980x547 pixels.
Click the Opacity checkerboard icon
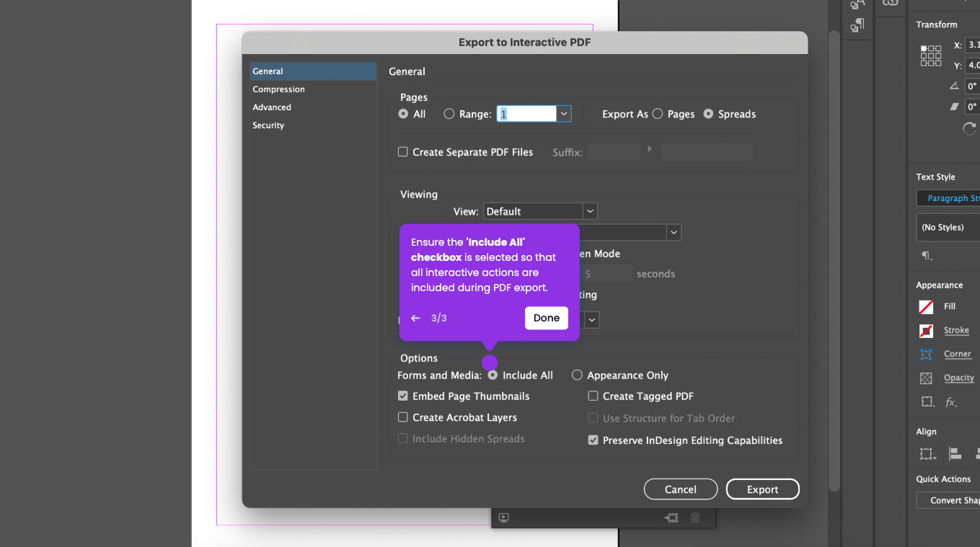click(x=926, y=378)
